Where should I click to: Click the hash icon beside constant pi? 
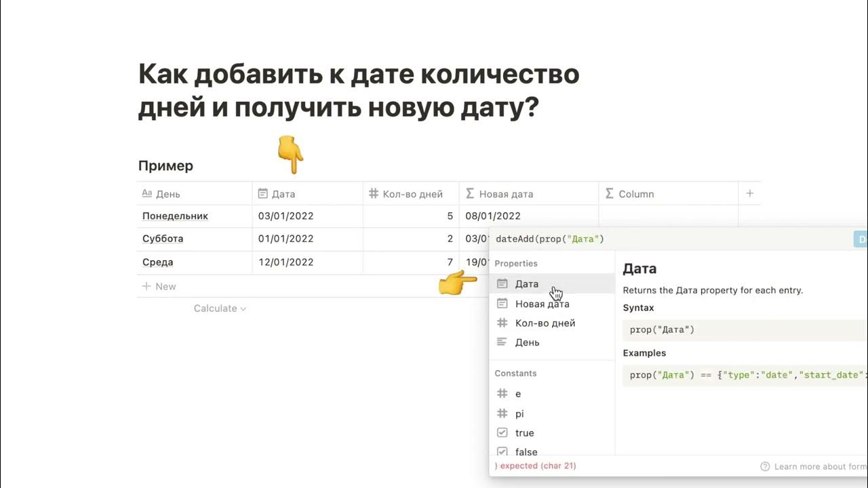pos(502,413)
